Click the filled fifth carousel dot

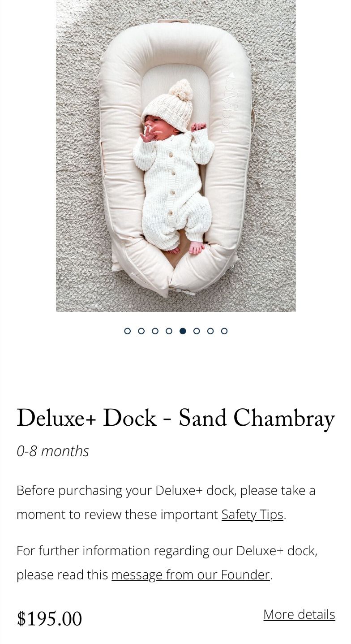click(x=183, y=331)
